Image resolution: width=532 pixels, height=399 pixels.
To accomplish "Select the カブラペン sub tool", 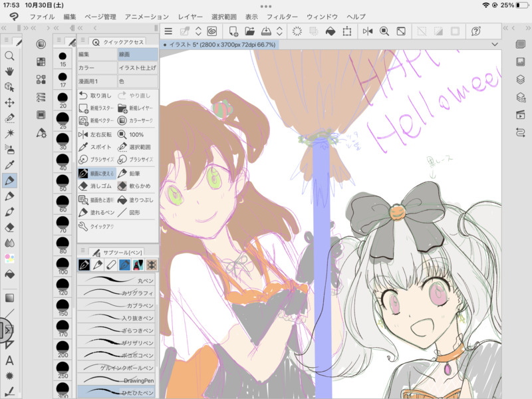I will [116, 305].
